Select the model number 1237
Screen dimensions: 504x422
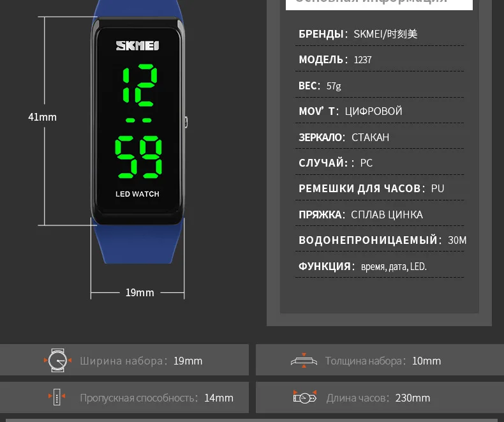pos(362,60)
